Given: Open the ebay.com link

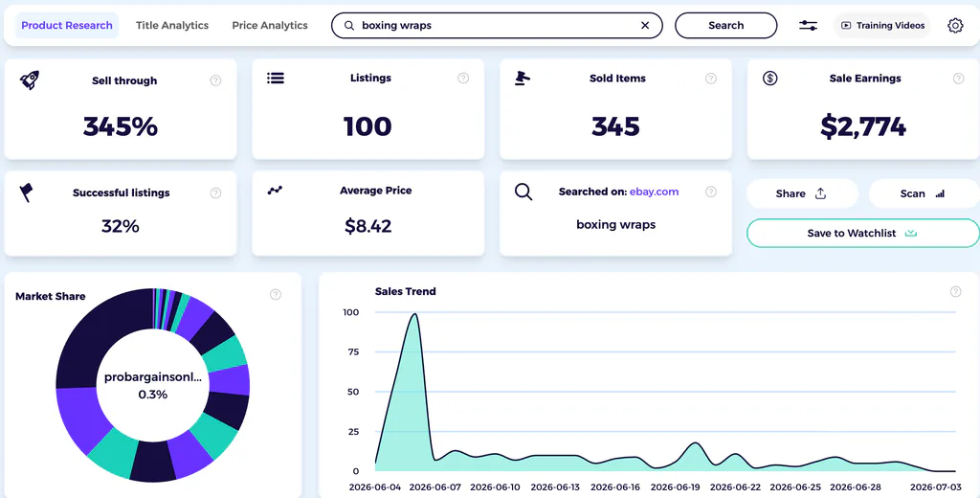Looking at the screenshot, I should pyautogui.click(x=654, y=192).
